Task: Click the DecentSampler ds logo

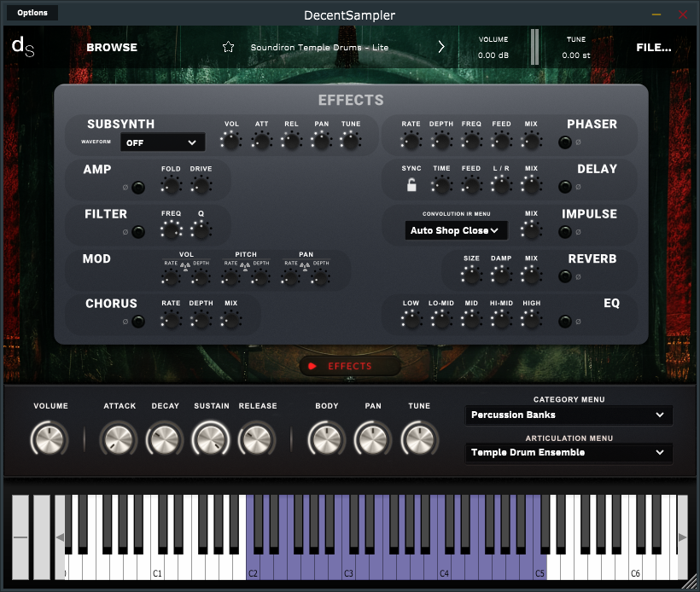Action: coord(23,46)
